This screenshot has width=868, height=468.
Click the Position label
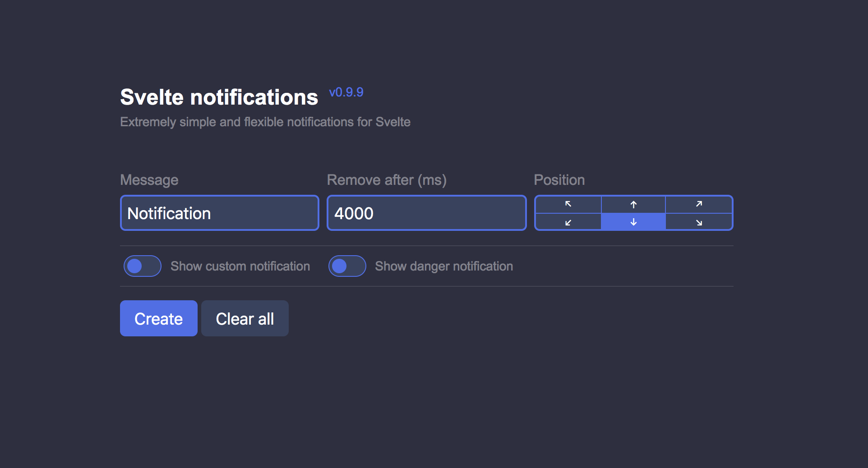559,180
